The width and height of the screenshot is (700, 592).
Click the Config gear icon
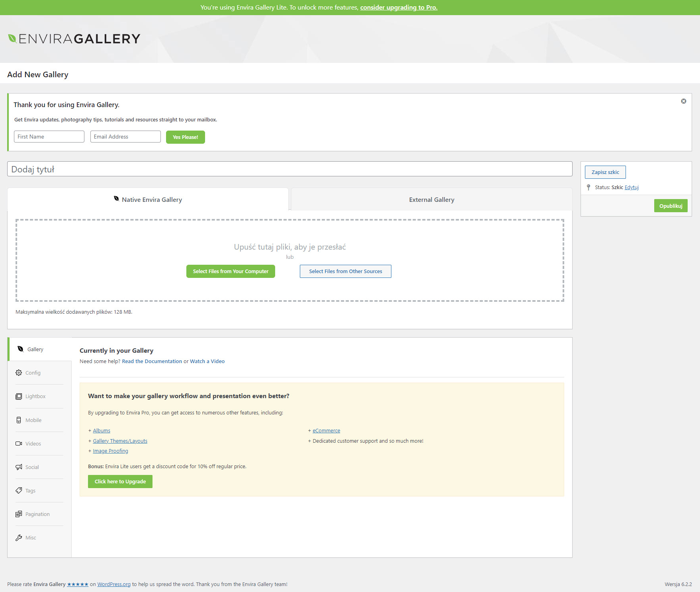pos(19,373)
